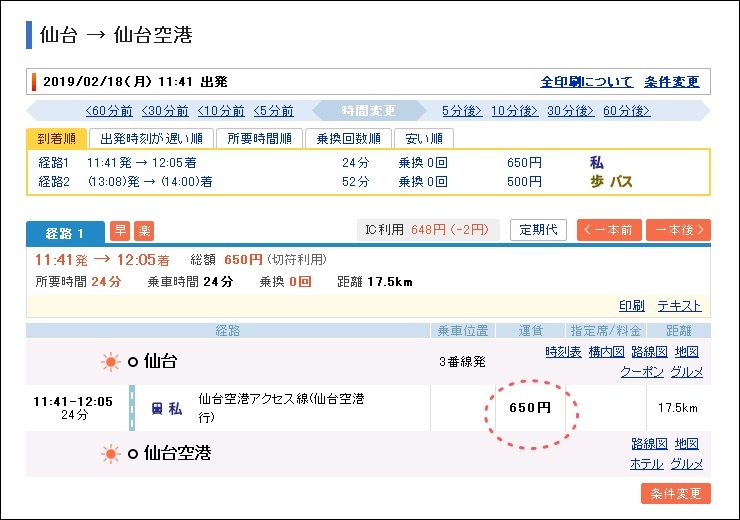Click the 早 fast-route badge
Viewport: 740px width, 520px height.
120,231
